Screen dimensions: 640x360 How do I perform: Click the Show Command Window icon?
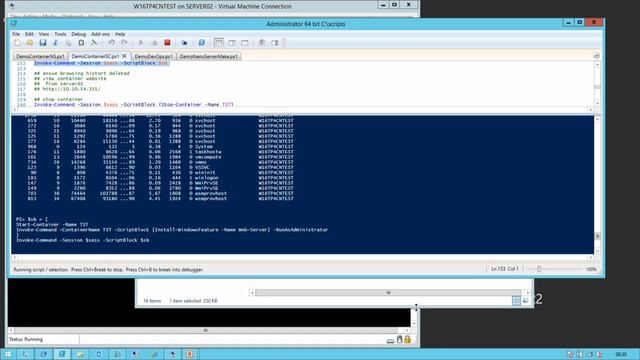click(262, 43)
